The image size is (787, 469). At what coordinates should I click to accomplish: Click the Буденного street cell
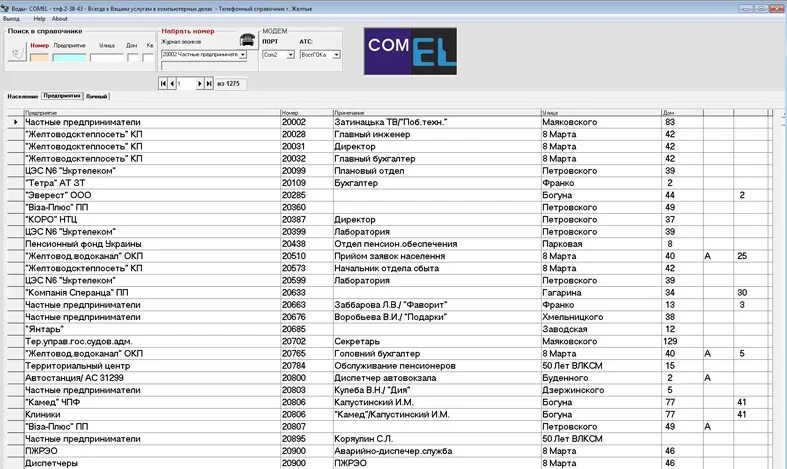click(x=601, y=378)
